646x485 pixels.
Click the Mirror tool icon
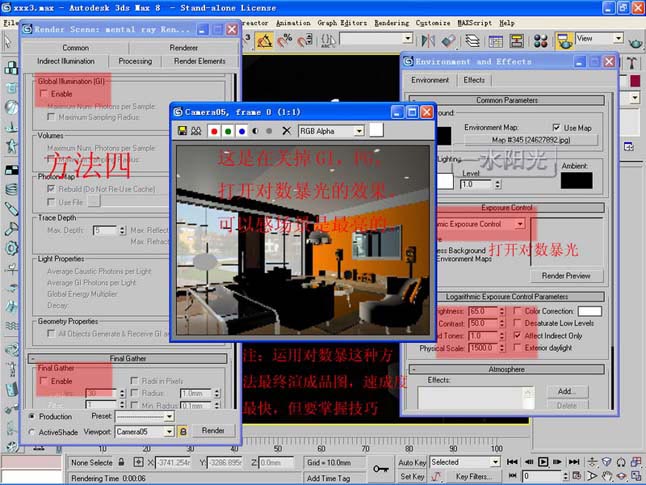click(x=428, y=40)
